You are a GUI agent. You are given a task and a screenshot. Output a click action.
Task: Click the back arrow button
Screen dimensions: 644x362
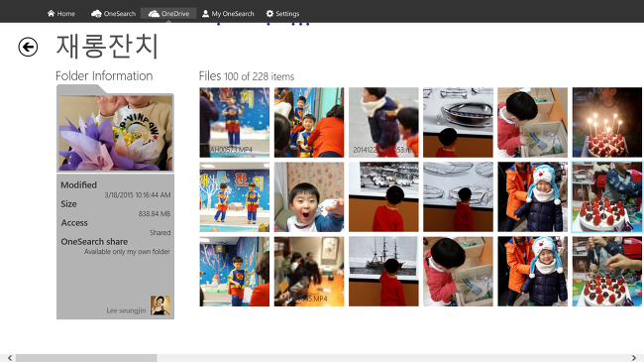tap(28, 47)
